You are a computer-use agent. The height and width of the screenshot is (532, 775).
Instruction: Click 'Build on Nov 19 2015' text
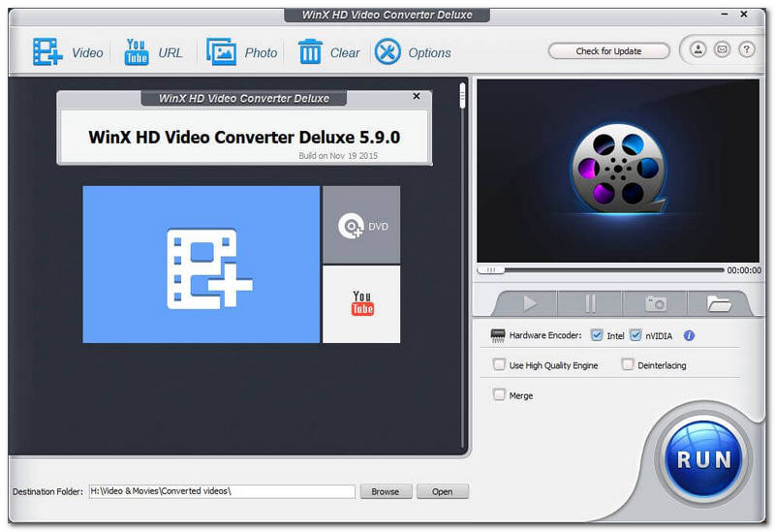[338, 156]
